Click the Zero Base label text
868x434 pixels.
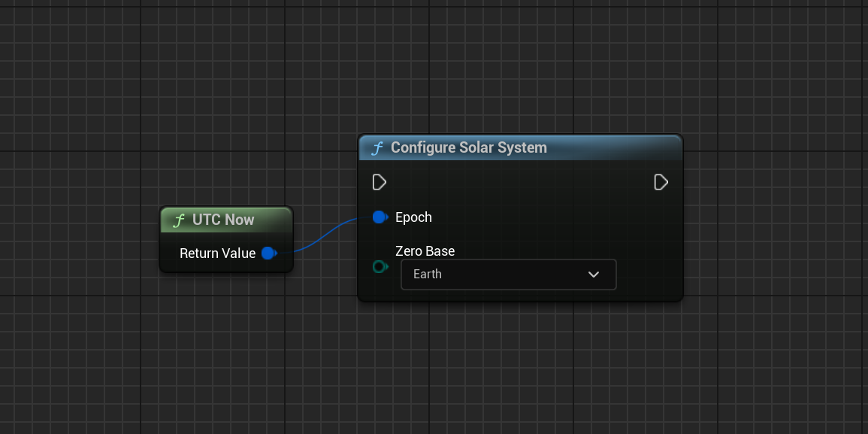click(425, 251)
